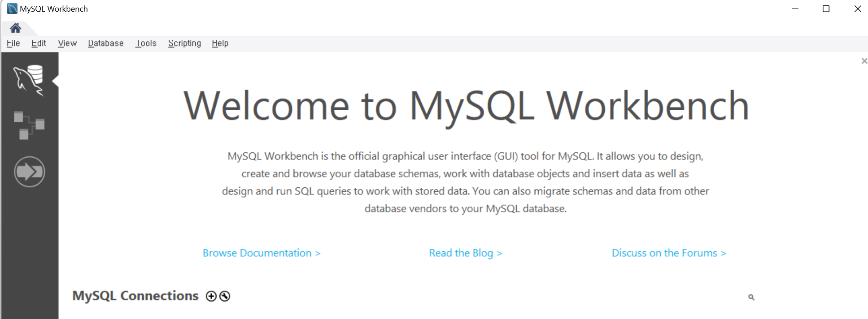
Task: Open the Edit menu
Action: [39, 43]
